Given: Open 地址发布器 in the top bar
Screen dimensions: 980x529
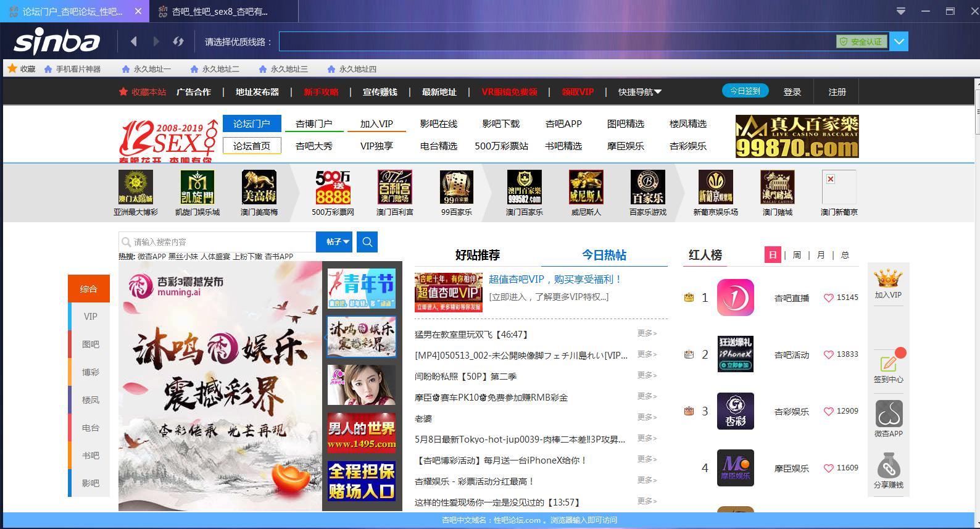Looking at the screenshot, I should click(x=257, y=92).
